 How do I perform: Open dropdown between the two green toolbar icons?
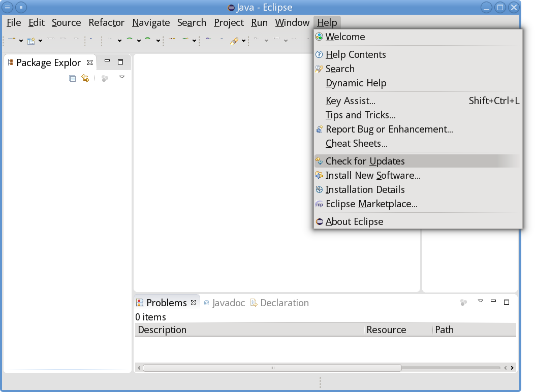139,41
